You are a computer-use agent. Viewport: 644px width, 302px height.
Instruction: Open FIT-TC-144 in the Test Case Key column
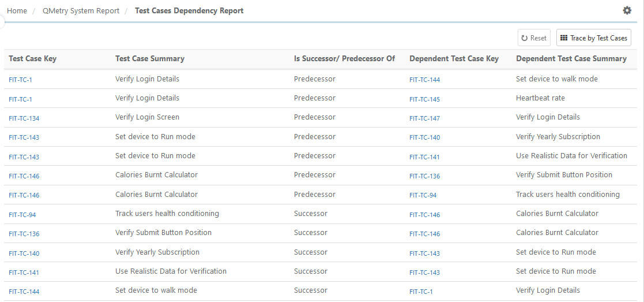24,292
